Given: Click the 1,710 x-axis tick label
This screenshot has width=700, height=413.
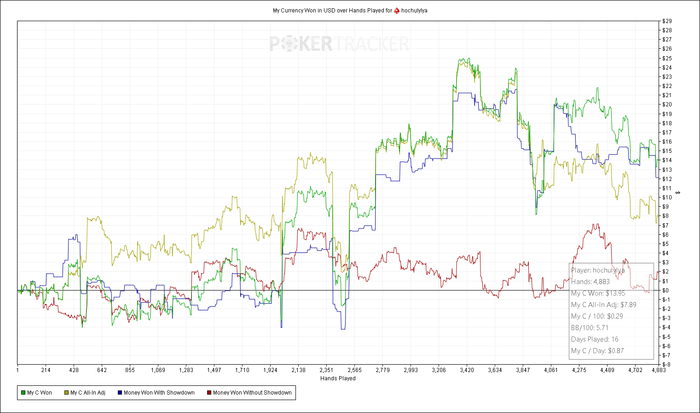Looking at the screenshot, I should [242, 370].
